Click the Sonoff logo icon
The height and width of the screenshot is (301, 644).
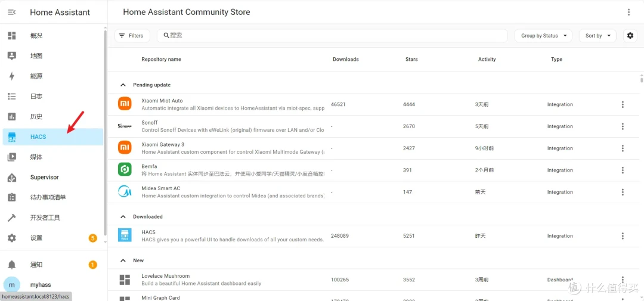coord(125,126)
